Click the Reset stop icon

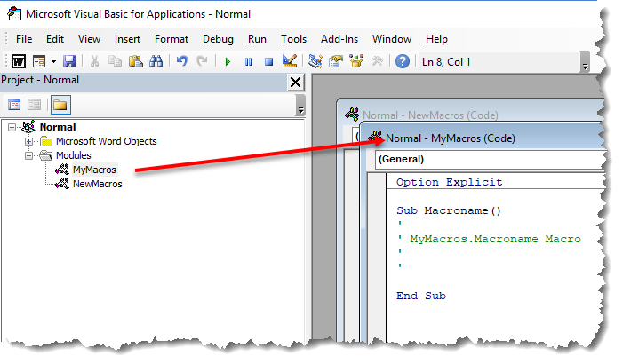[269, 62]
